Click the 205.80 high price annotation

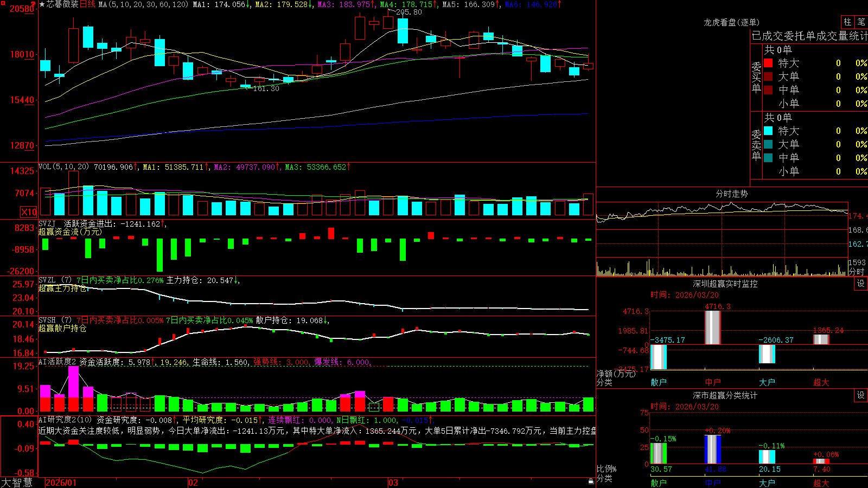coord(409,12)
